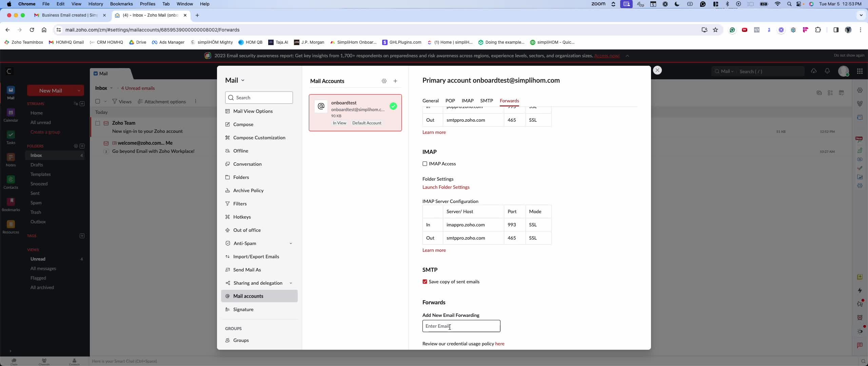
Task: Tick the Zoho Team email checkbox
Action: point(98,123)
